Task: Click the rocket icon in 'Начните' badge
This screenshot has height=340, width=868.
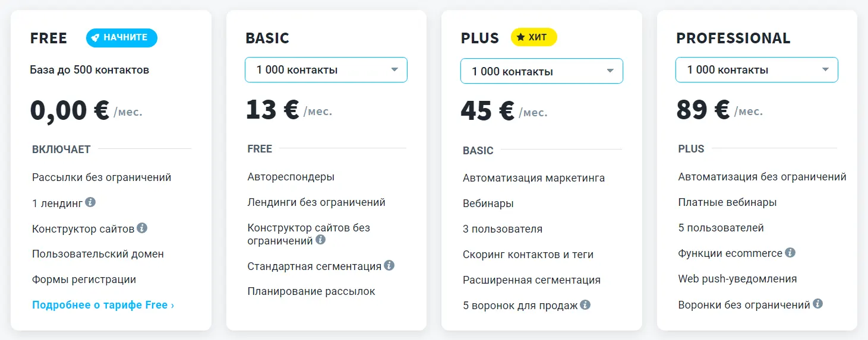Action: (95, 37)
